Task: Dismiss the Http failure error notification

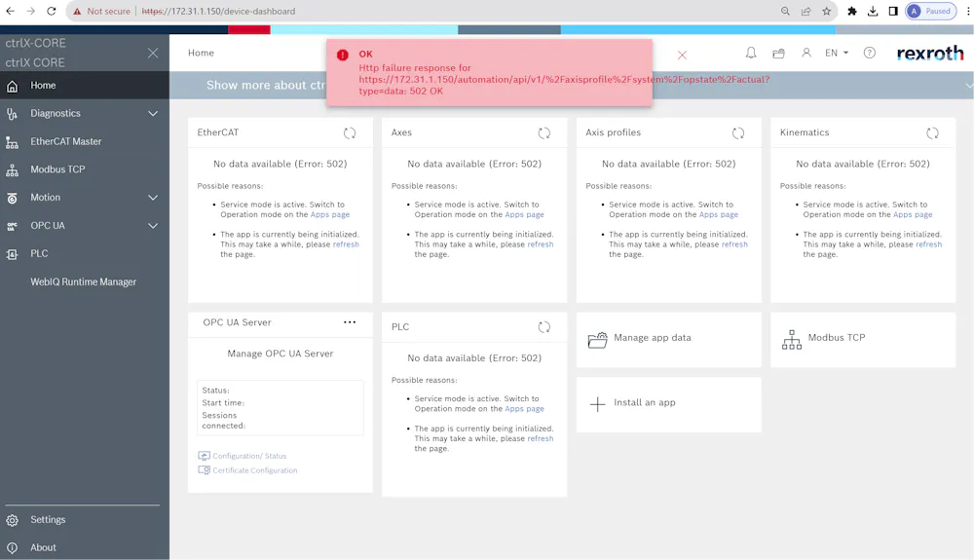Action: click(682, 56)
